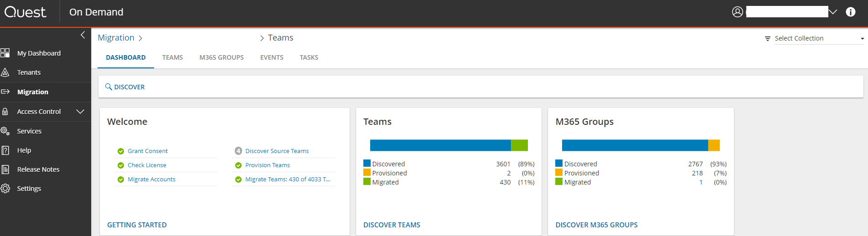
Task: Open the Migrate Accounts link
Action: click(151, 180)
